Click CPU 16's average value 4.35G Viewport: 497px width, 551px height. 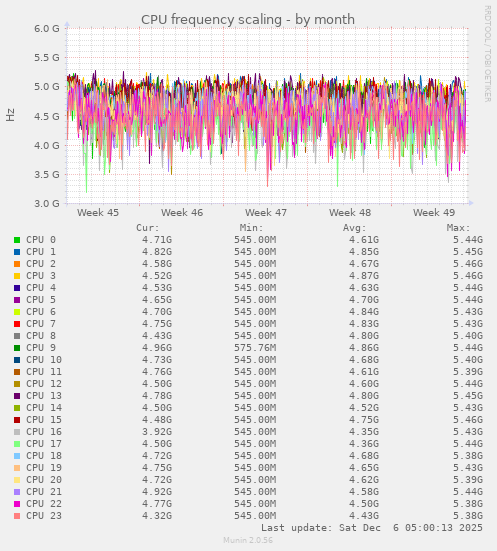[364, 432]
